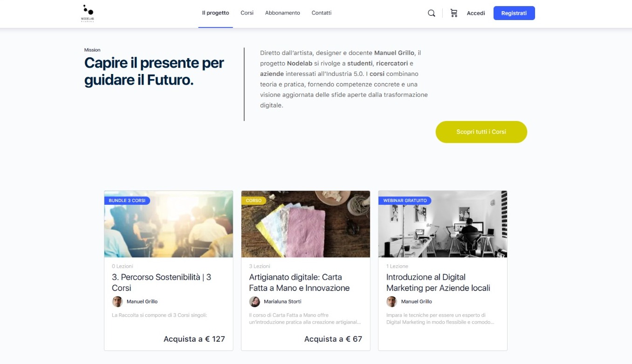The image size is (632, 364).
Task: Open the handmade paper course thumbnail
Action: click(306, 224)
